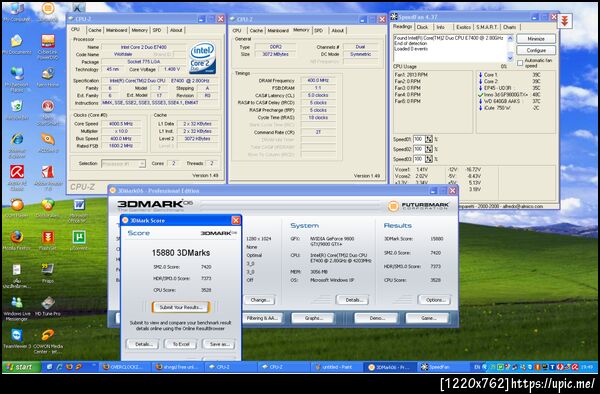Switch to OVERCLOCKZ taskbar button
Image resolution: width=600 pixels, height=394 pixels.
[125, 367]
